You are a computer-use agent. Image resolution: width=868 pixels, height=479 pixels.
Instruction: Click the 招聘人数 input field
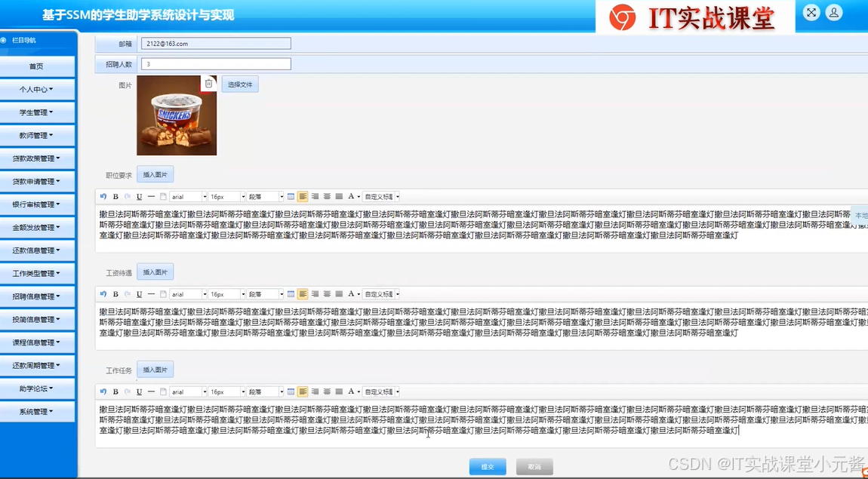pos(215,63)
